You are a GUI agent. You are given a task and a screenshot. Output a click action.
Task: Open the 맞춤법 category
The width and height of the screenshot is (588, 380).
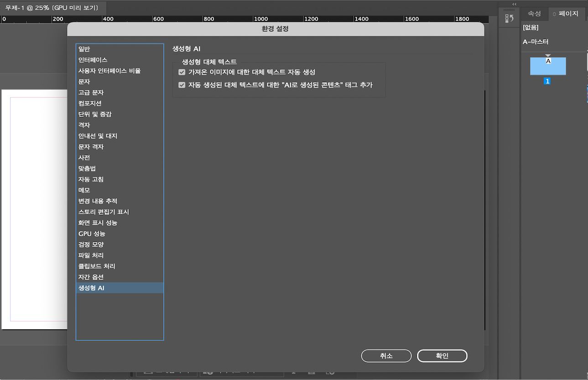[120, 169]
